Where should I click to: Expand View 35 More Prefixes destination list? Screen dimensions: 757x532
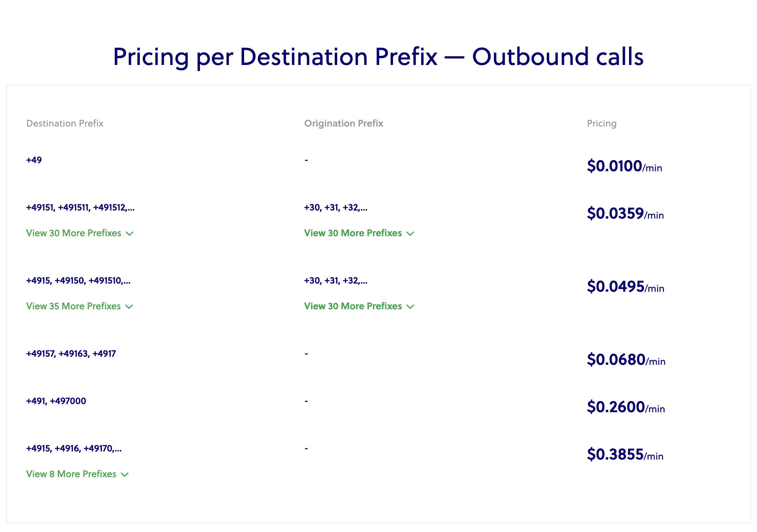(x=79, y=306)
